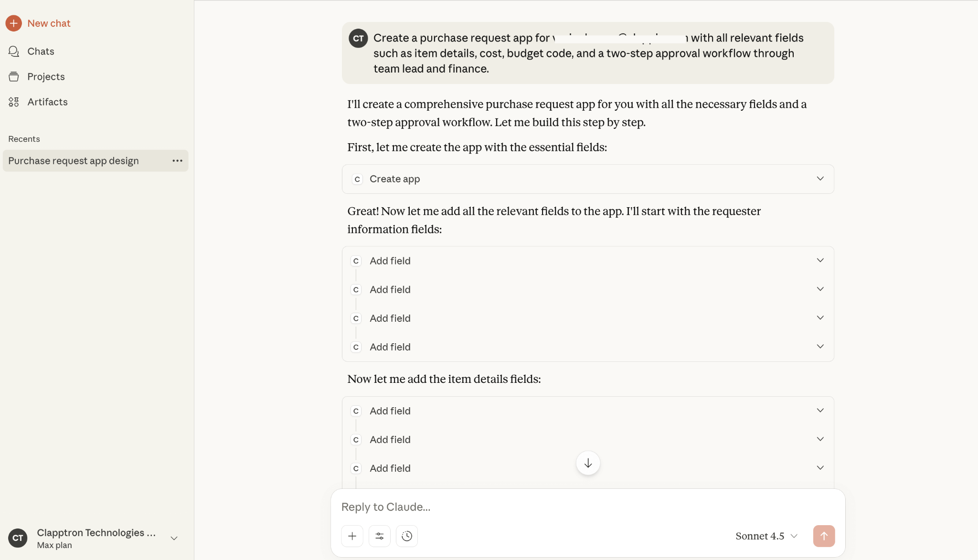Expand the first Add field step

[x=820, y=260]
